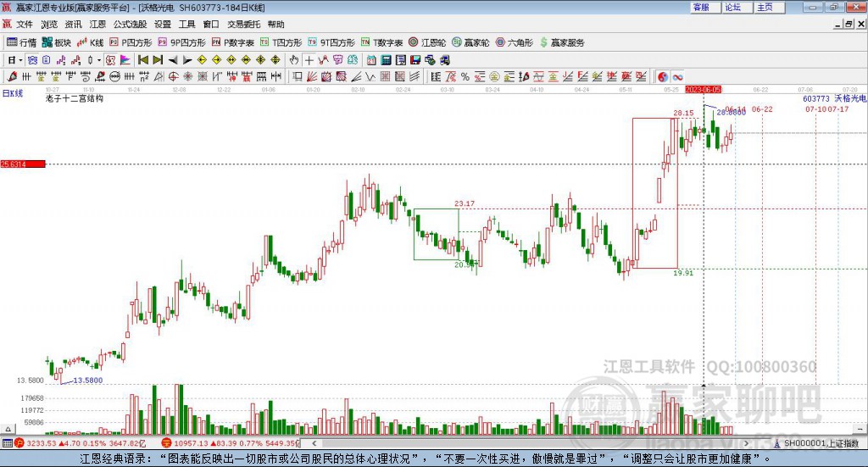868x467 pixels.
Task: Click the status bar grid icon
Action: (7, 443)
